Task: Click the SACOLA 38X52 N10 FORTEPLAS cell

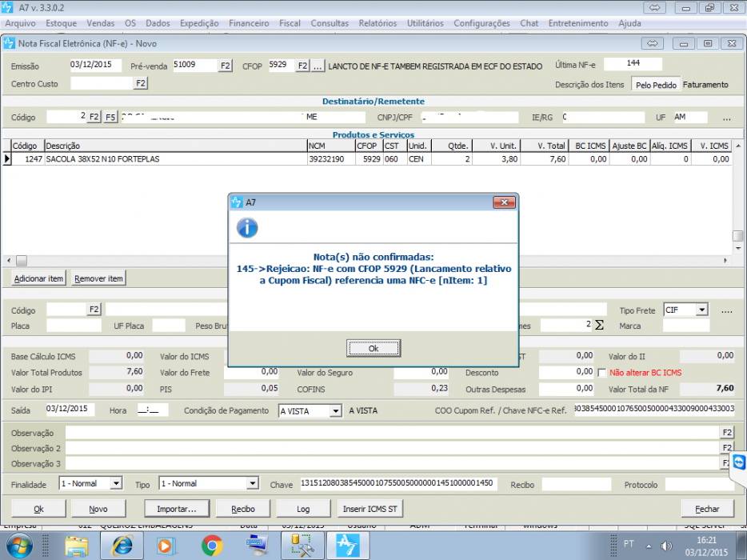Action: pos(176,159)
